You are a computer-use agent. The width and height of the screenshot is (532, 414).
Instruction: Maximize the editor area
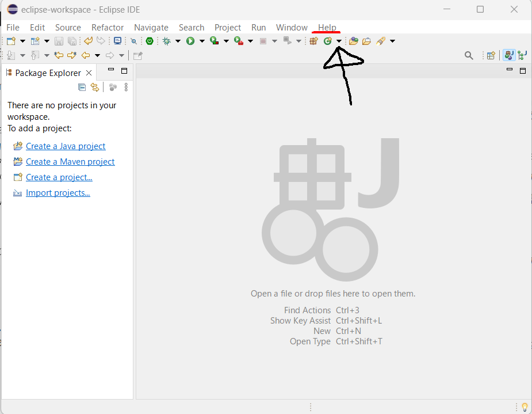coord(523,71)
